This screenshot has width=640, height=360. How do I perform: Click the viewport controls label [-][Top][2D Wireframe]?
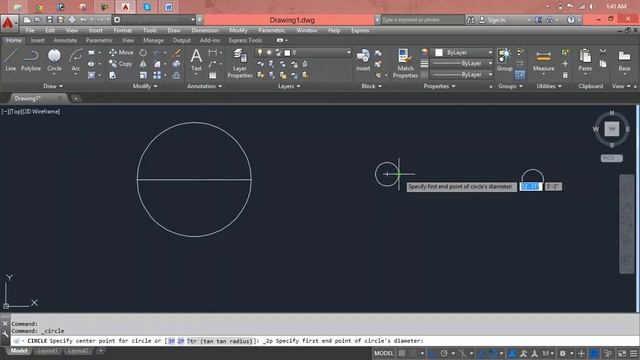(x=31, y=111)
